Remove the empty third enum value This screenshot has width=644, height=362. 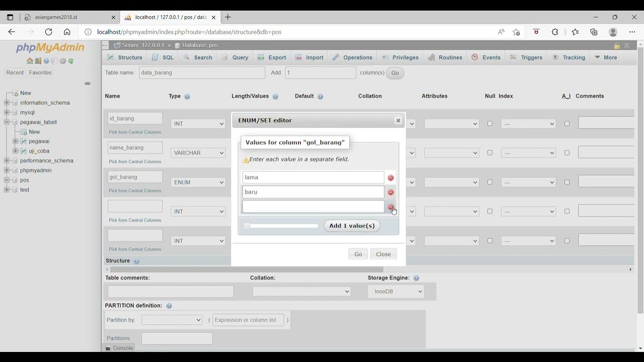coord(390,207)
